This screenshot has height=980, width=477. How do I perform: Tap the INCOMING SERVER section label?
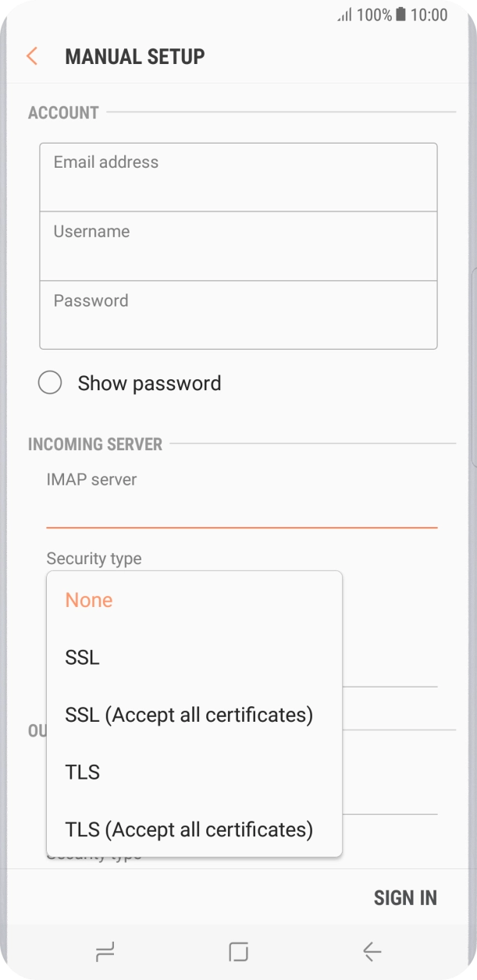95,444
